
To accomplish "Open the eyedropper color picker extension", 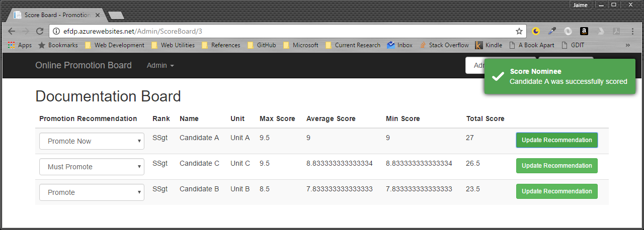I will tap(552, 31).
